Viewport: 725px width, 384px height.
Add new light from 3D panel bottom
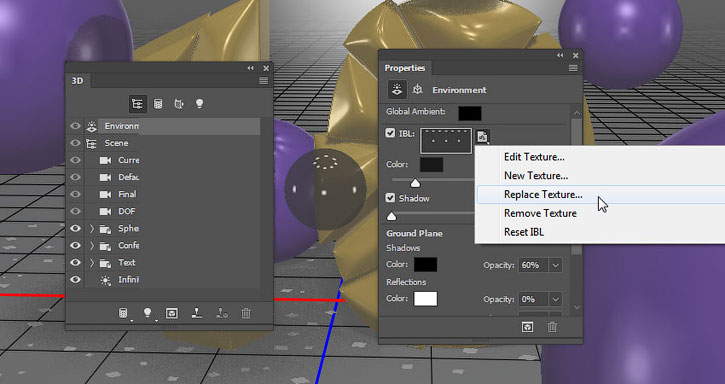(147, 313)
